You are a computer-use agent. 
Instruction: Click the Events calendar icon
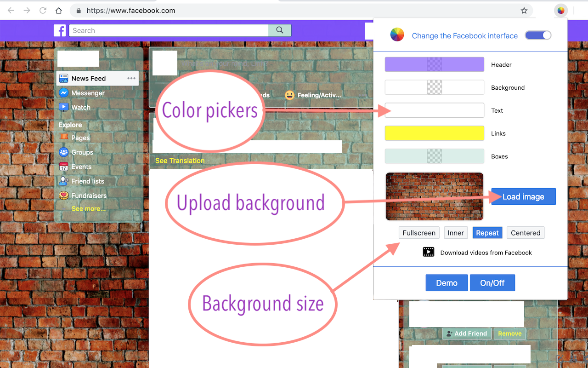(64, 167)
